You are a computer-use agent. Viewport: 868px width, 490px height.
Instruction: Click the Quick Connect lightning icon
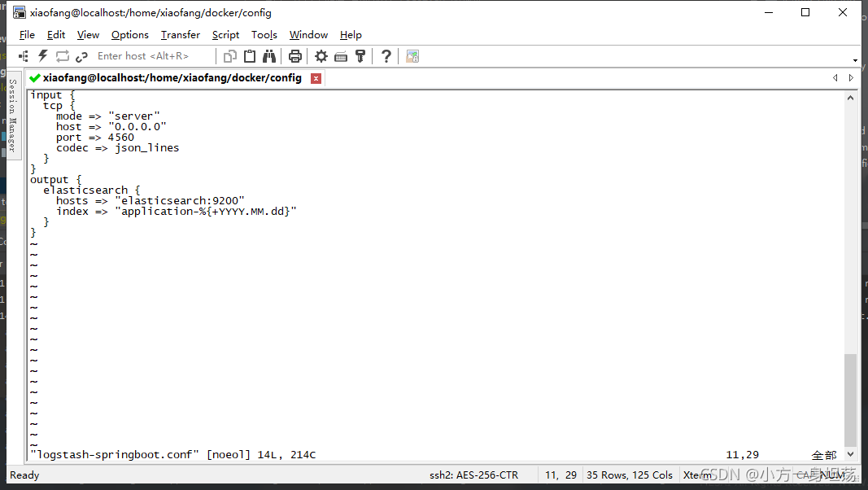[42, 56]
